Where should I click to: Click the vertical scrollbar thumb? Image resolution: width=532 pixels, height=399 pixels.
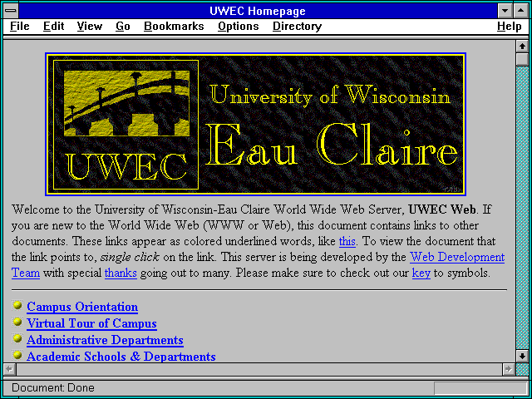[x=522, y=59]
